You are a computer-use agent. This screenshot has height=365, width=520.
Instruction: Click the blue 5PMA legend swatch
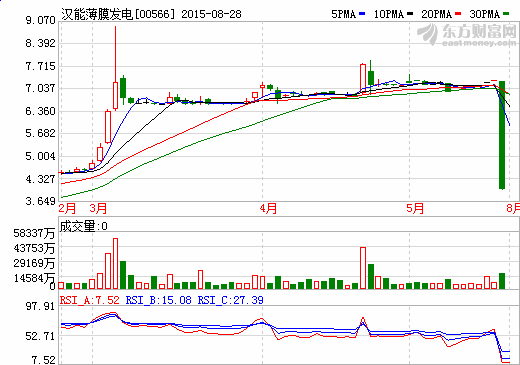[362, 14]
